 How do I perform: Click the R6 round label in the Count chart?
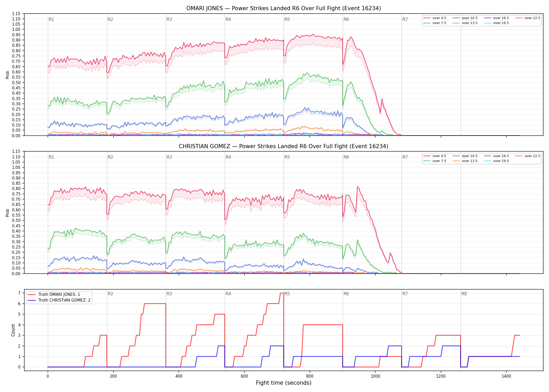pos(346,294)
